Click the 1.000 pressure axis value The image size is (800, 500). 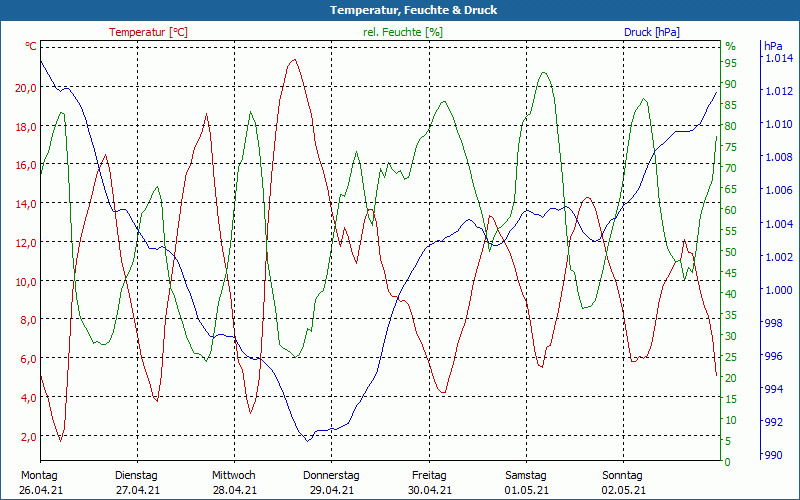point(780,290)
